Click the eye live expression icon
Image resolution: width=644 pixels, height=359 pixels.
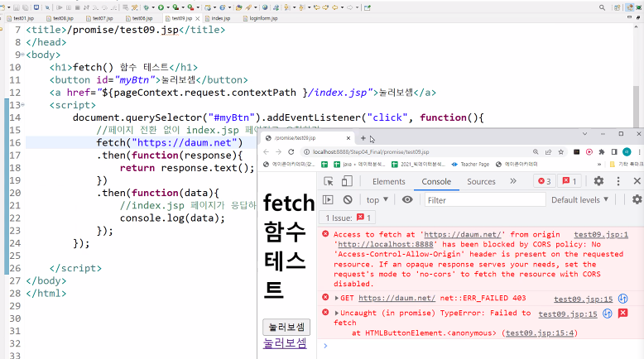pyautogui.click(x=407, y=200)
